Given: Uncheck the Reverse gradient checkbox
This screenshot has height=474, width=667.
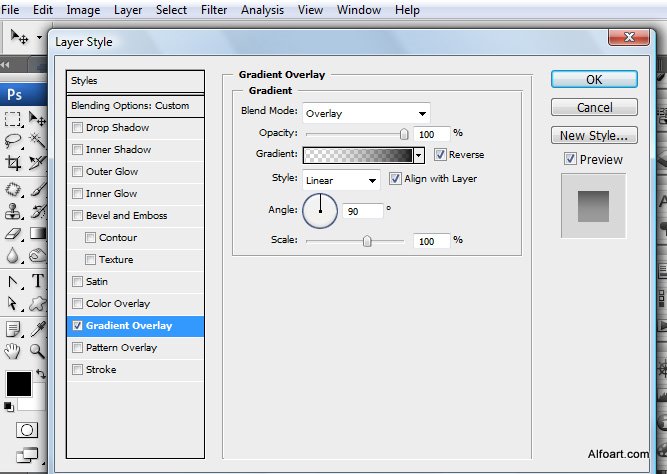Looking at the screenshot, I should (x=440, y=155).
